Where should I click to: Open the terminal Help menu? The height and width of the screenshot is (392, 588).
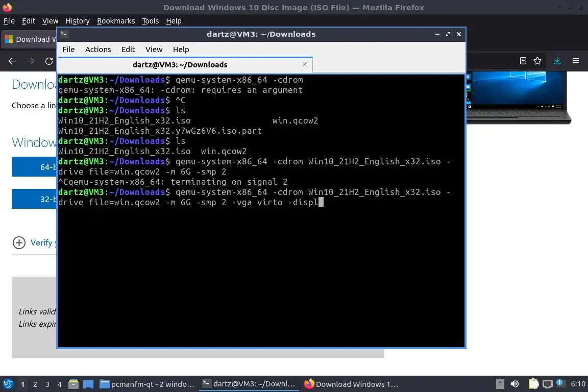(x=181, y=50)
